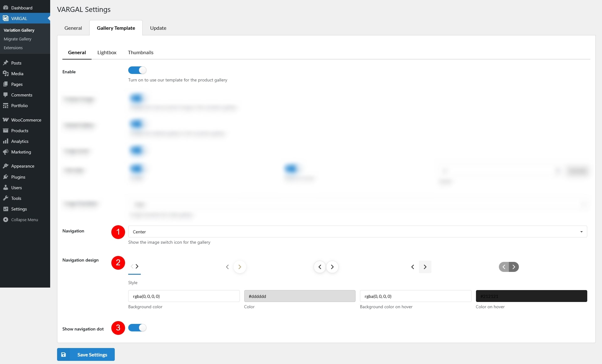This screenshot has width=602, height=364.
Task: Click the Save Settings button
Action: [86, 355]
